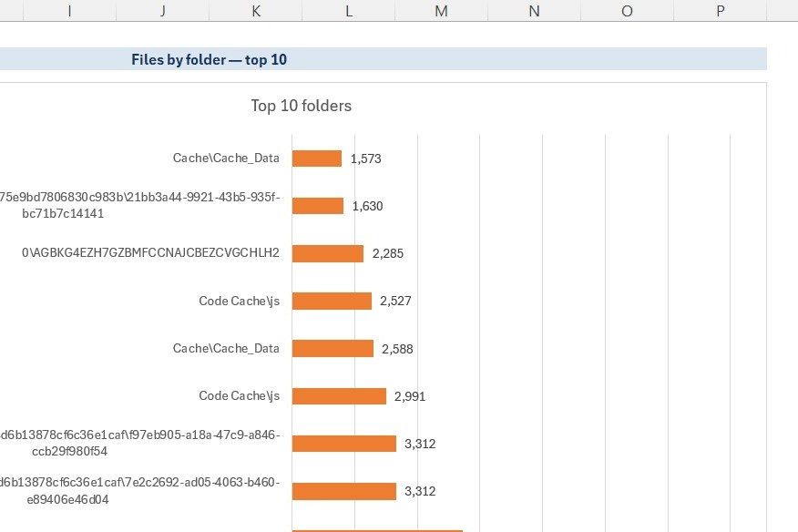Click the 2,285 data label
The image size is (798, 532).
click(388, 253)
